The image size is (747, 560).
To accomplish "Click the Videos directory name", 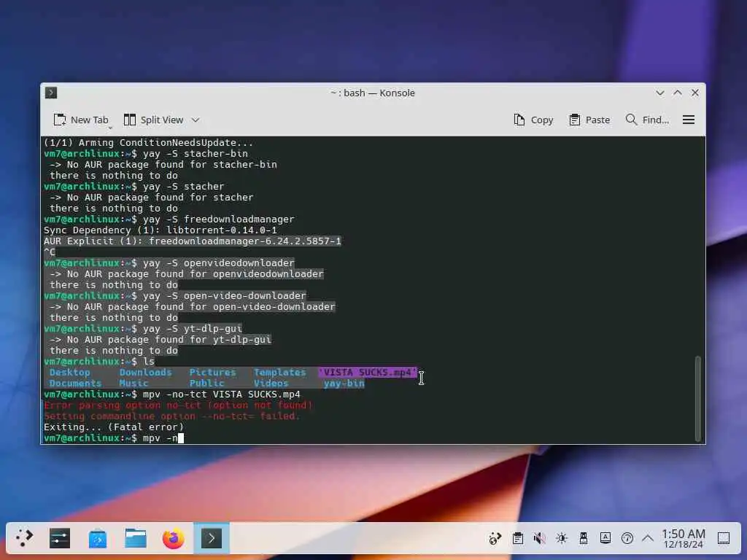I will [271, 384].
